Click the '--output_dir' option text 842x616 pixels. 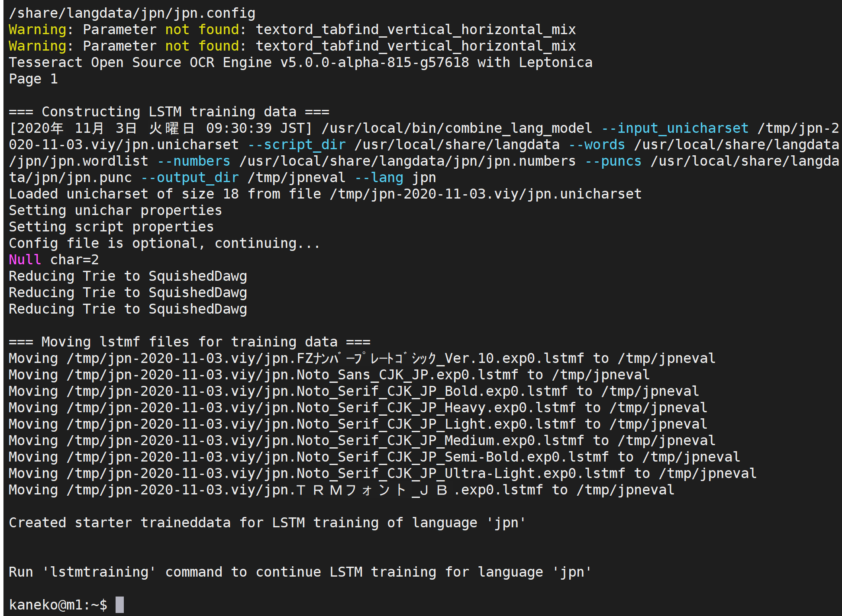point(190,178)
